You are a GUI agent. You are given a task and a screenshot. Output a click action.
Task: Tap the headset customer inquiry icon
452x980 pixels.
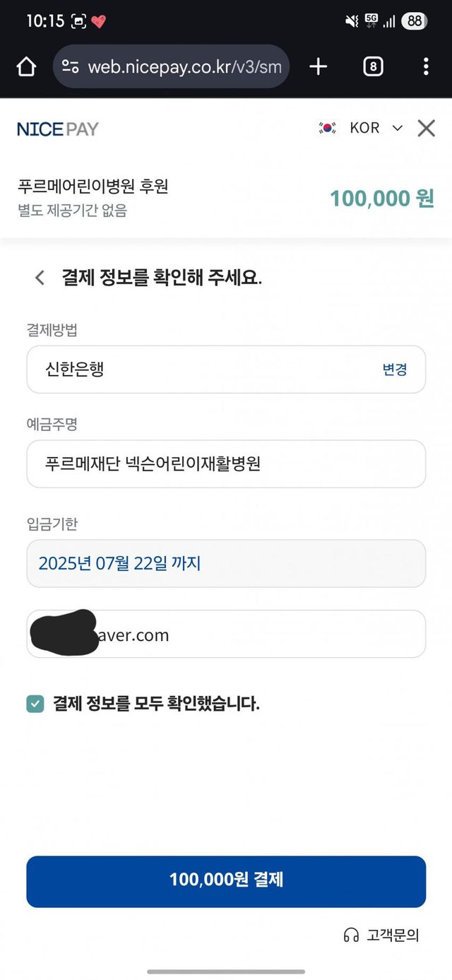[351, 935]
